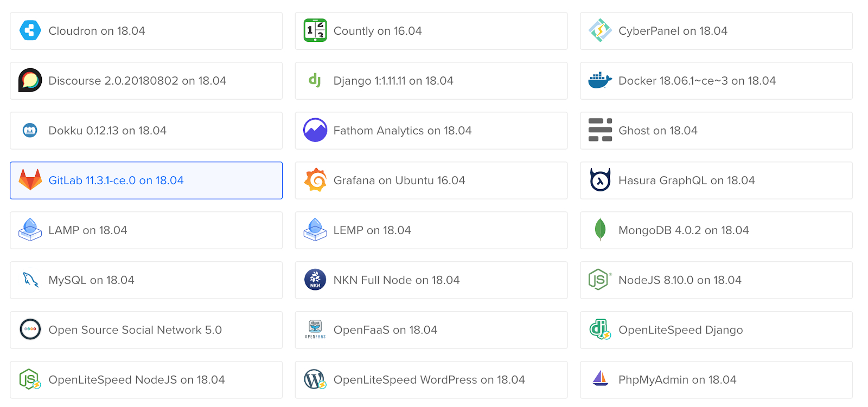The image size is (868, 407).
Task: Click the Hasura GraphQL logo icon
Action: pyautogui.click(x=600, y=180)
